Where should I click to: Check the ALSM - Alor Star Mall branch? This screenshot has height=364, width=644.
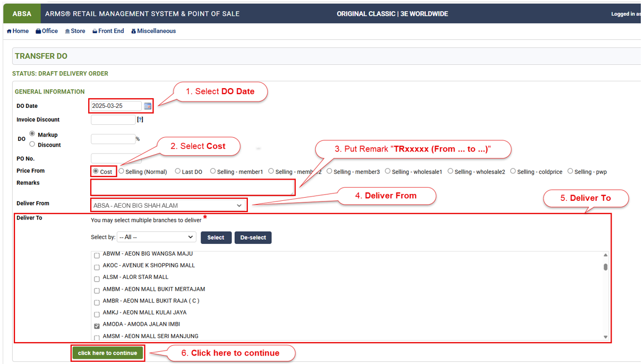[97, 279]
